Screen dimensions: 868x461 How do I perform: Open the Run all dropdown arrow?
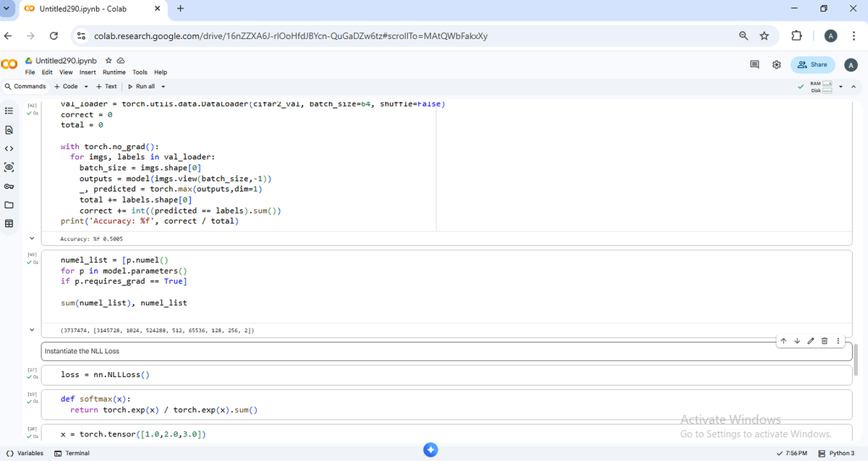coord(163,87)
